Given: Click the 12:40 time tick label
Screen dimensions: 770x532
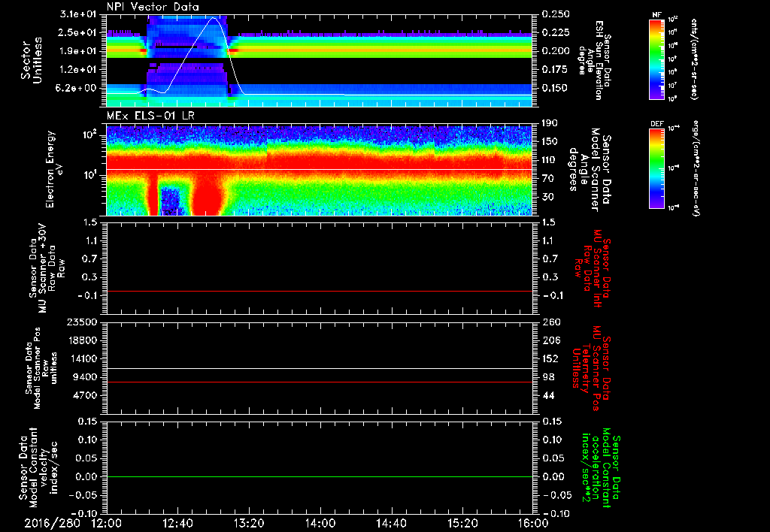Looking at the screenshot, I should click(177, 523).
